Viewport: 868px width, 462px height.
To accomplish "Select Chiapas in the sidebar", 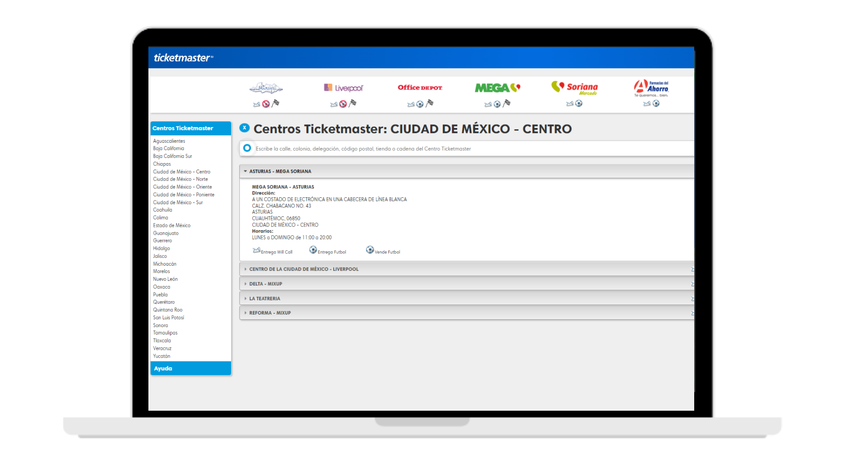I will point(162,164).
